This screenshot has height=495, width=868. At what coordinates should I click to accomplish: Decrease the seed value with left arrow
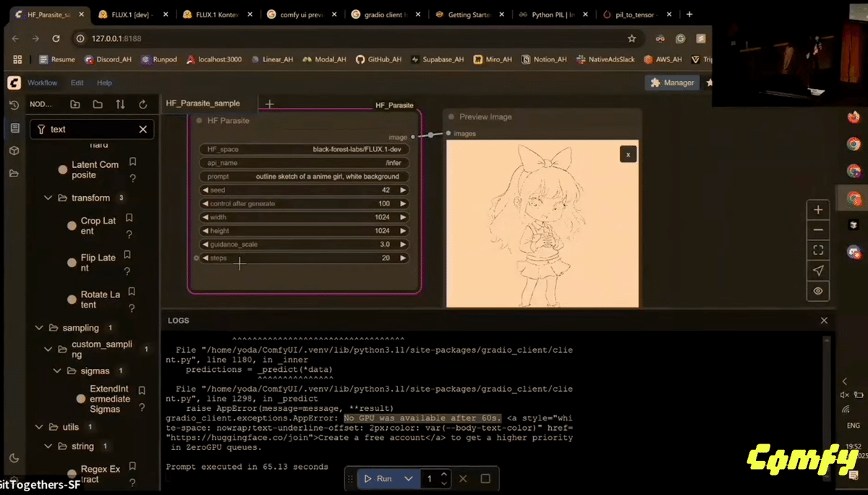(205, 190)
